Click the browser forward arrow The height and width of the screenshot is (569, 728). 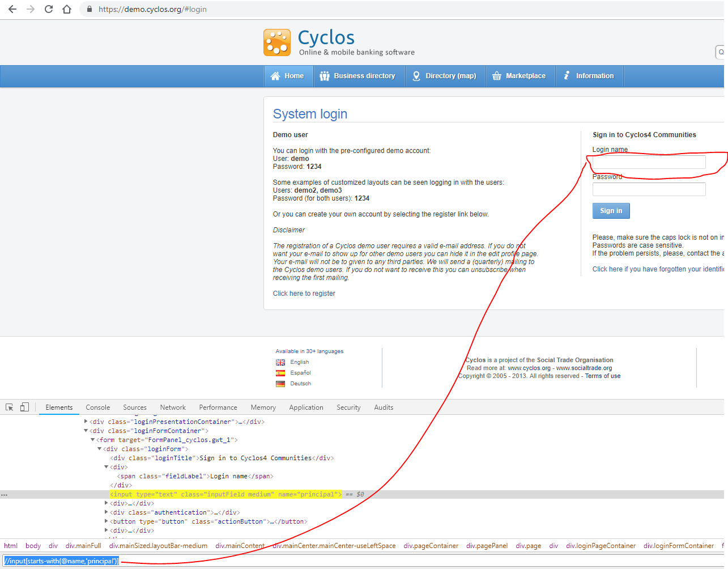pyautogui.click(x=31, y=9)
